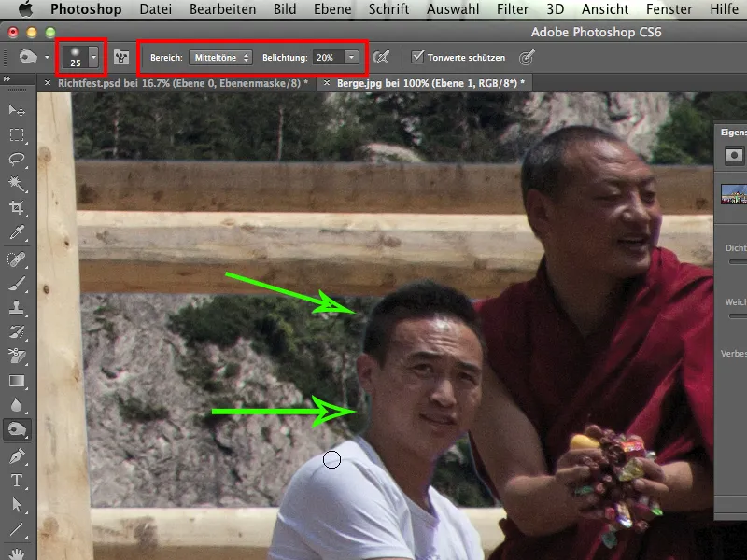
Task: Select the Type tool
Action: point(17,481)
